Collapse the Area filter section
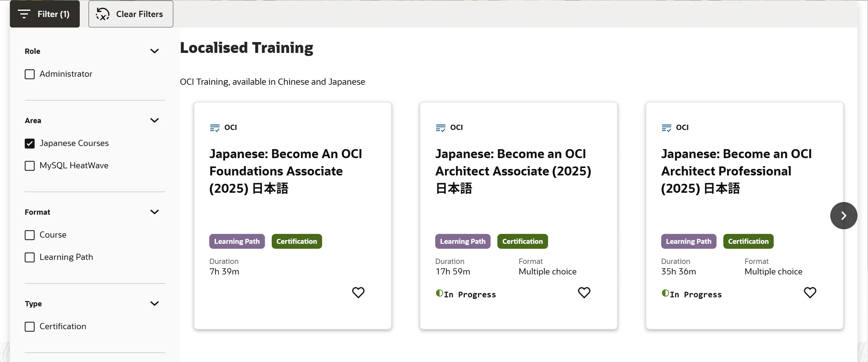Image resolution: width=868 pixels, height=362 pixels. [x=154, y=120]
